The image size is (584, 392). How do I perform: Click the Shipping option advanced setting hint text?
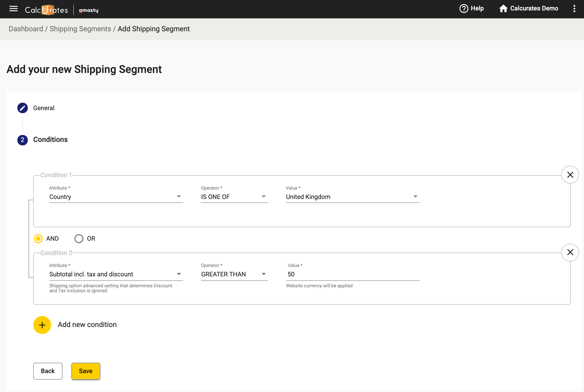tap(111, 288)
